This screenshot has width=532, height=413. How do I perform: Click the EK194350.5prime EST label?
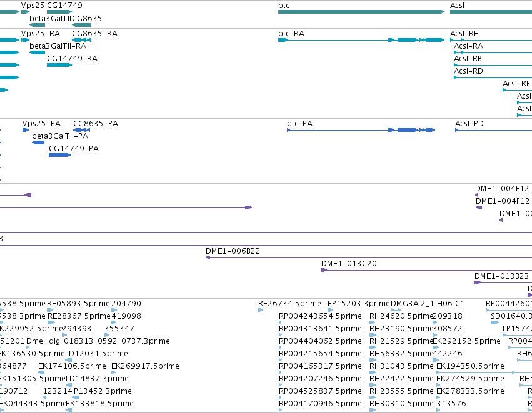[x=470, y=366]
